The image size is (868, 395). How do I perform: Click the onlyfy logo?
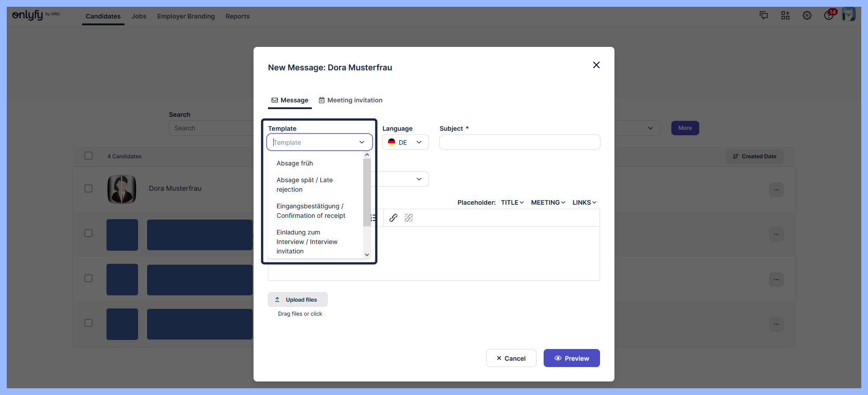[x=28, y=15]
